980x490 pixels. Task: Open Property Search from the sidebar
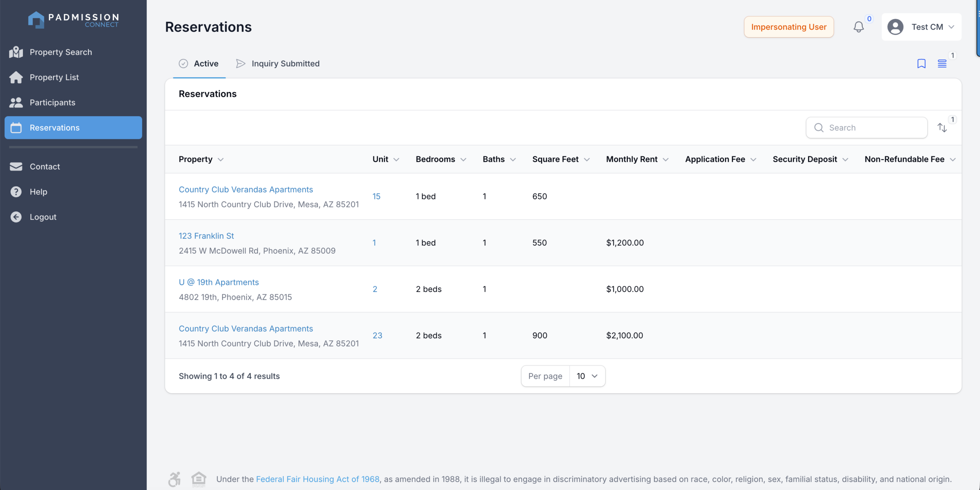(60, 52)
